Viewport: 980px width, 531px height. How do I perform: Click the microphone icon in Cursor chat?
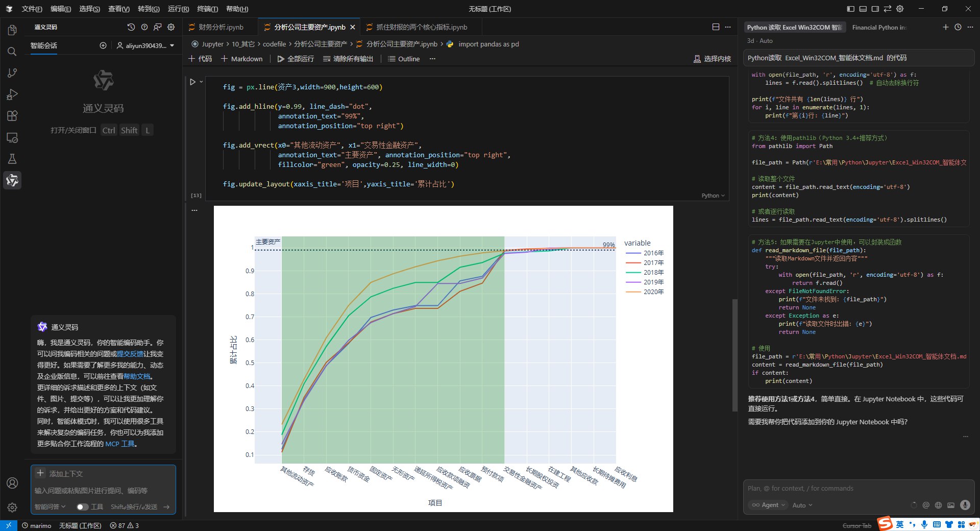pyautogui.click(x=965, y=505)
